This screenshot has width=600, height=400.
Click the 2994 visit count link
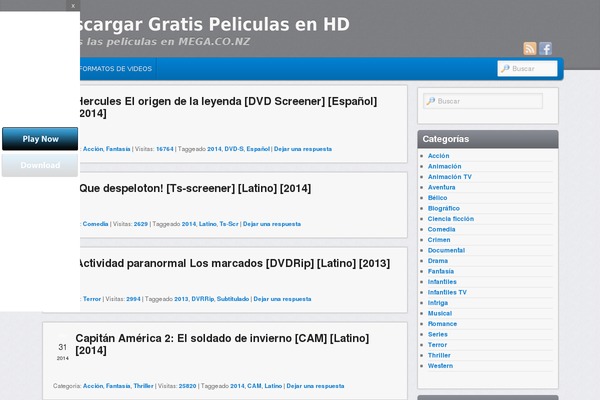pos(134,299)
